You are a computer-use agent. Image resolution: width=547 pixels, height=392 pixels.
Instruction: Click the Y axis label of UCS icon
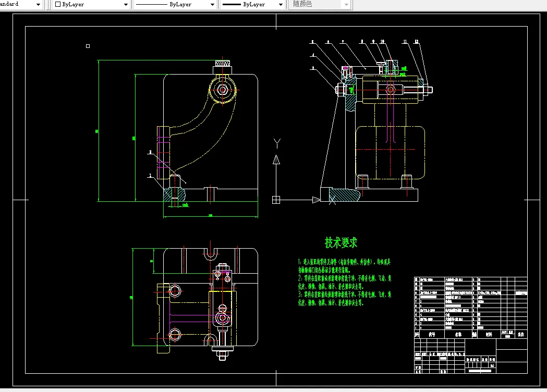coord(277,143)
